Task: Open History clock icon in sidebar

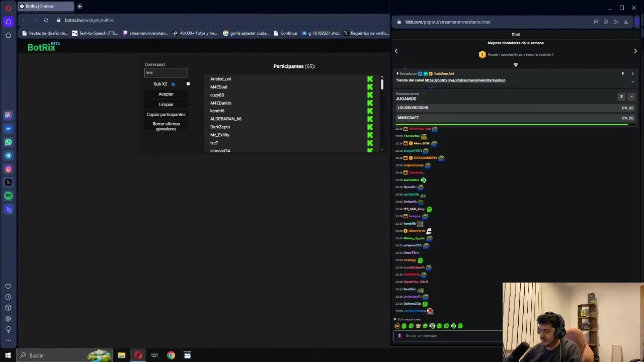Action: coord(8,297)
